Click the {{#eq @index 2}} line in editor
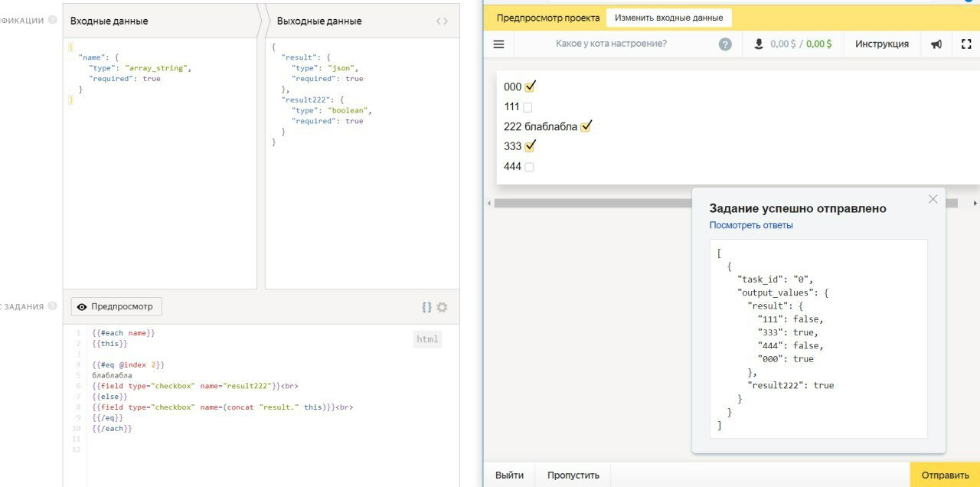This screenshot has height=487, width=980. [x=128, y=365]
